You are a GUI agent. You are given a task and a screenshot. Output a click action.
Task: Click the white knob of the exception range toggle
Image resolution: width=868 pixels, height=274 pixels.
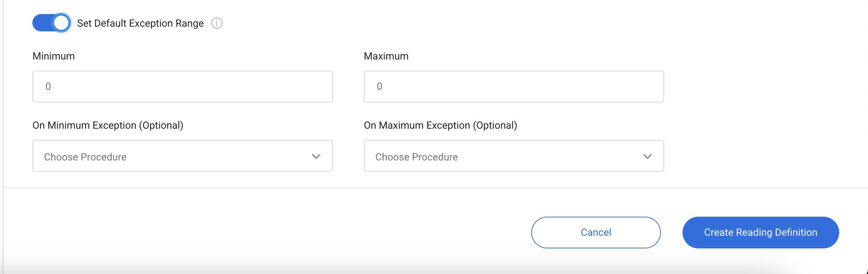(61, 23)
